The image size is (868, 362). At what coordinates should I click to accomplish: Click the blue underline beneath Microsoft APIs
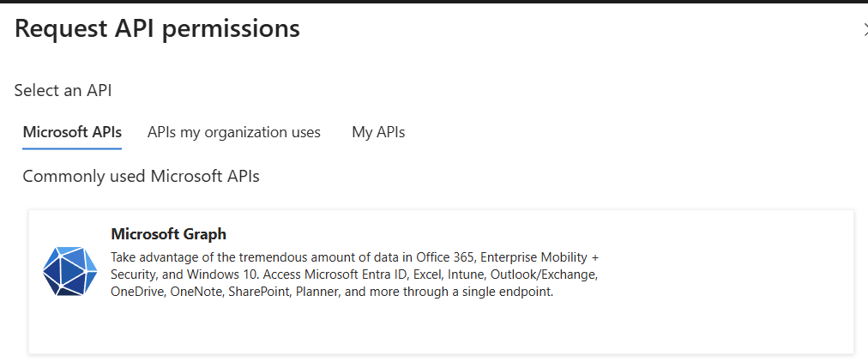pyautogui.click(x=72, y=148)
